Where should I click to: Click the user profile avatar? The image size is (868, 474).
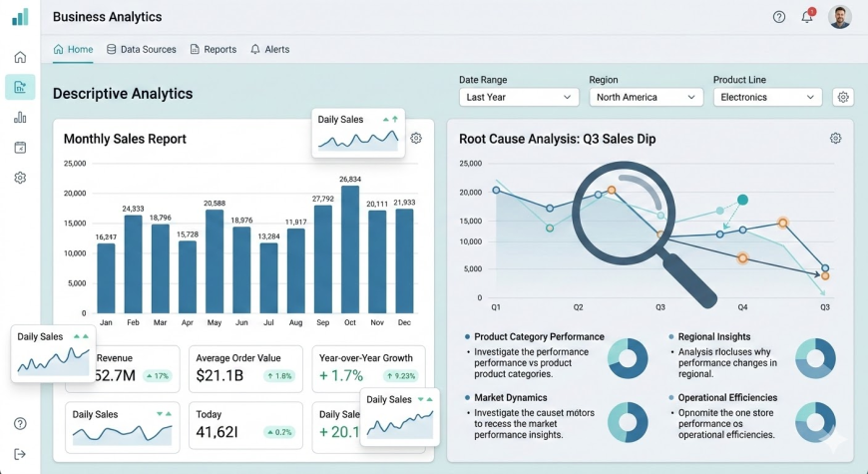tap(840, 17)
